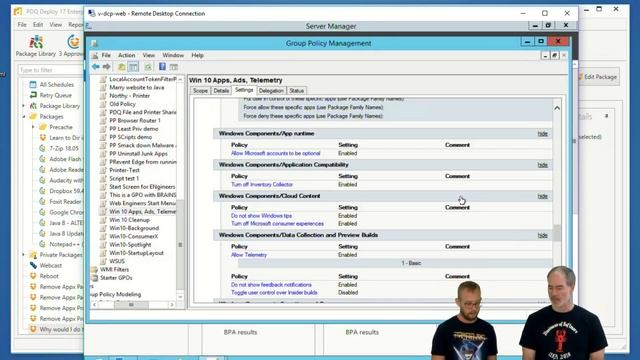Click the WSUS GPO scroll icon

point(103,261)
